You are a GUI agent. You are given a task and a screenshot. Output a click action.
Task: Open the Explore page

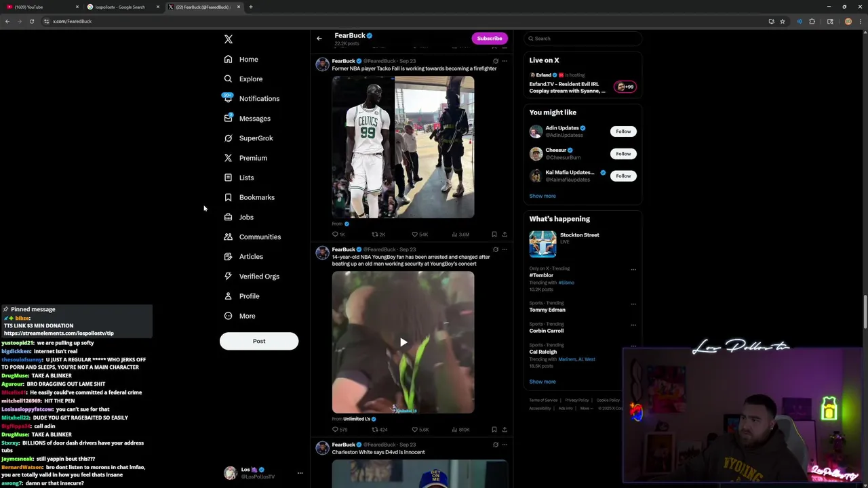pyautogui.click(x=243, y=79)
